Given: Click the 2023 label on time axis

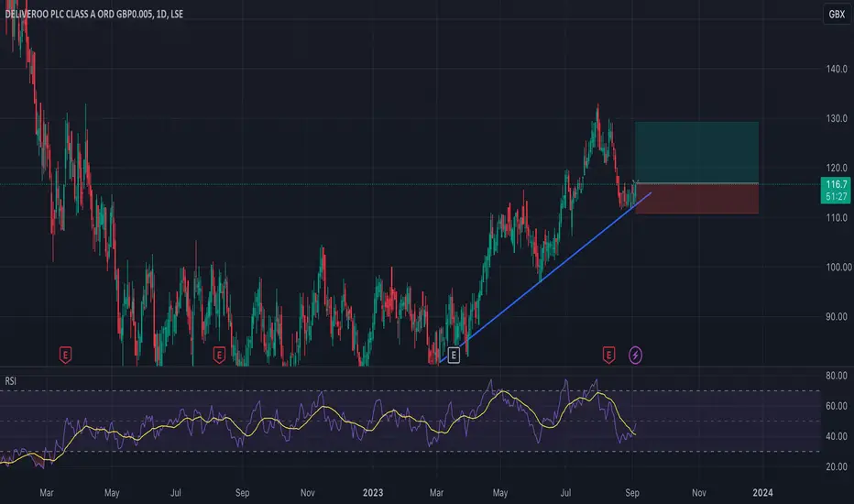Looking at the screenshot, I should tap(373, 493).
